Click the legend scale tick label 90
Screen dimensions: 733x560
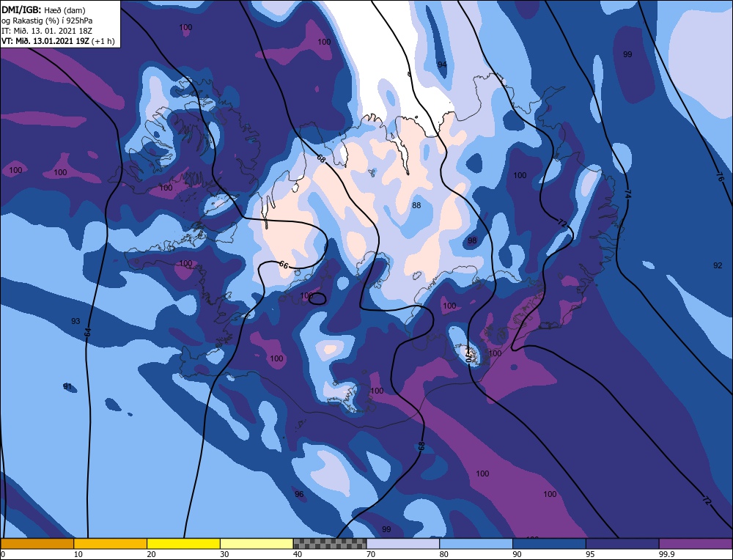(517, 554)
